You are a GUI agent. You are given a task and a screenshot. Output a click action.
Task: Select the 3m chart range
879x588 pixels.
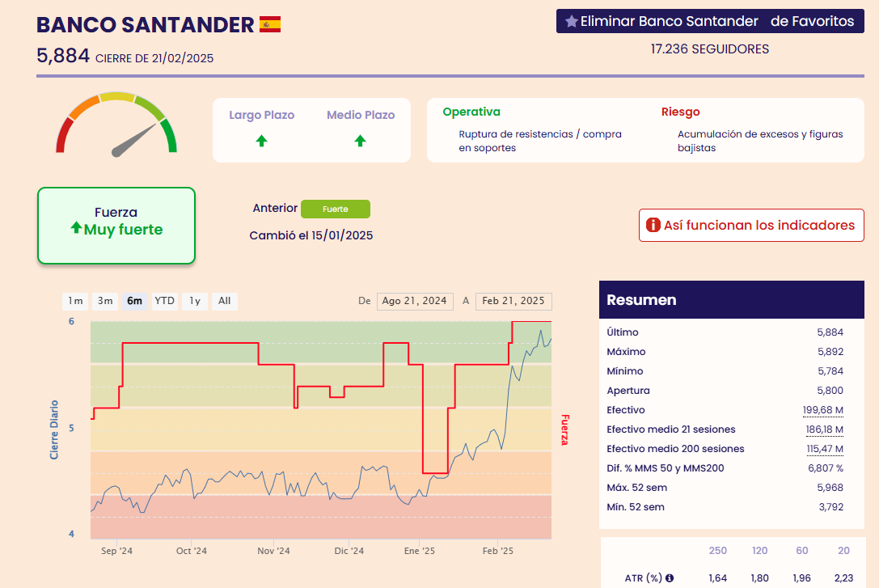[x=105, y=301]
